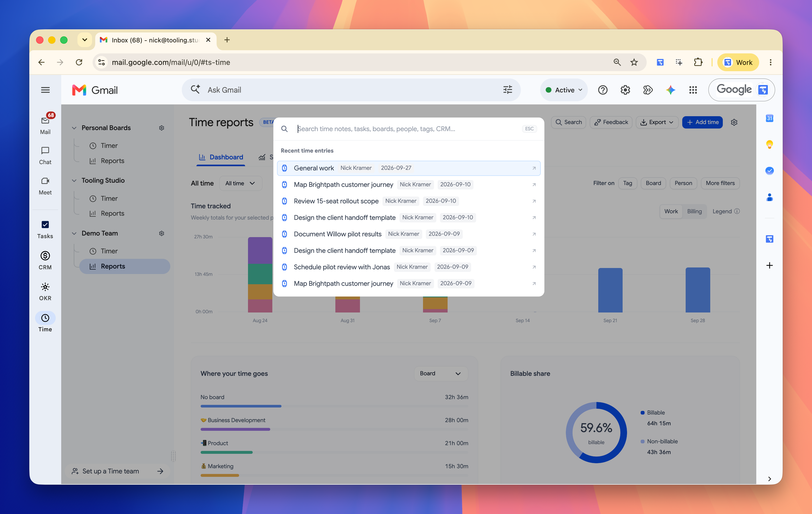Viewport: 812px width, 514px height.
Task: Click the Add time button
Action: tap(702, 122)
